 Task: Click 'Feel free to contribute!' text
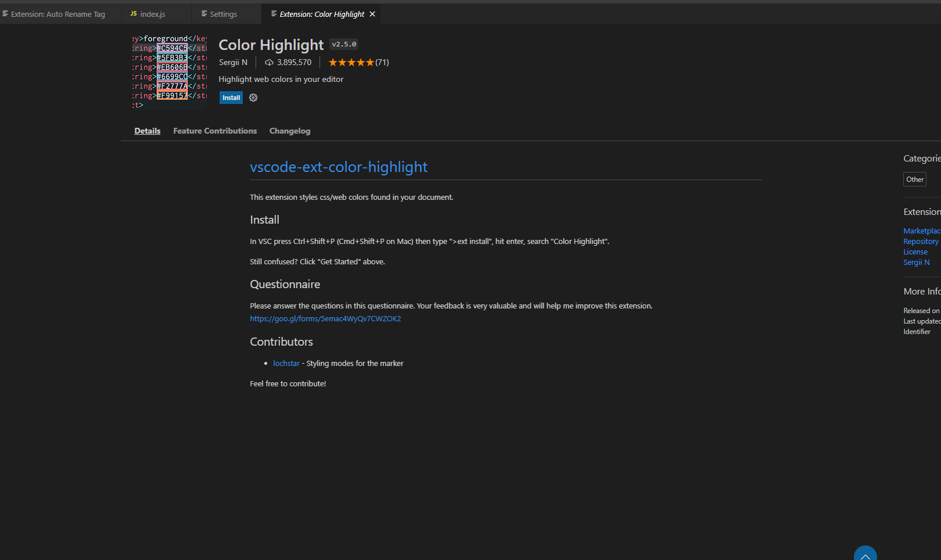pos(288,383)
